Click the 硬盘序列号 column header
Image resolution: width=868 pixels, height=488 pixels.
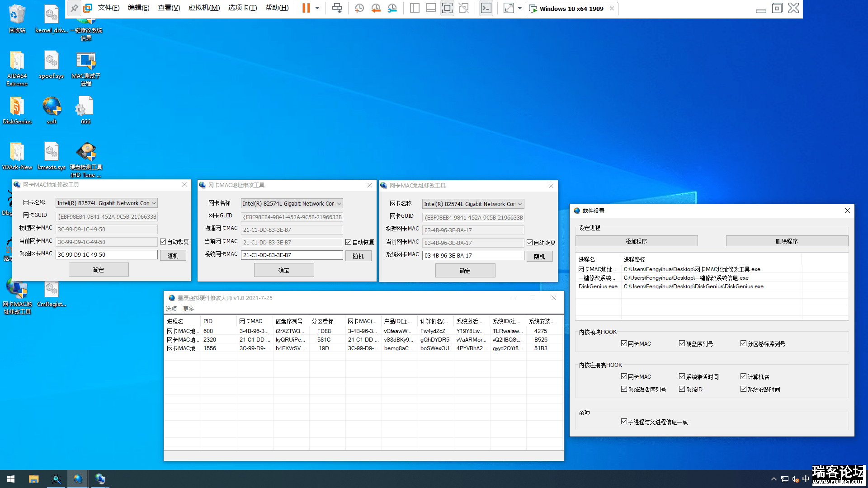click(x=291, y=321)
